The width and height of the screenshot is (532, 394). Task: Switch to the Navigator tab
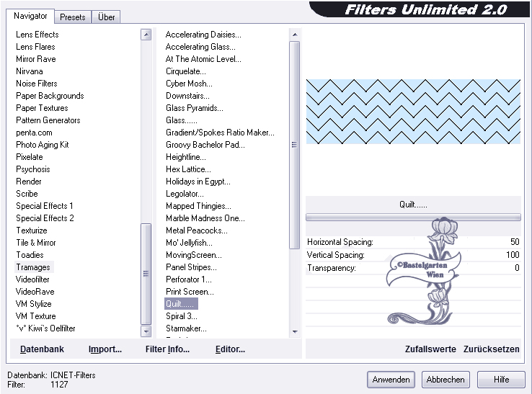click(x=30, y=16)
